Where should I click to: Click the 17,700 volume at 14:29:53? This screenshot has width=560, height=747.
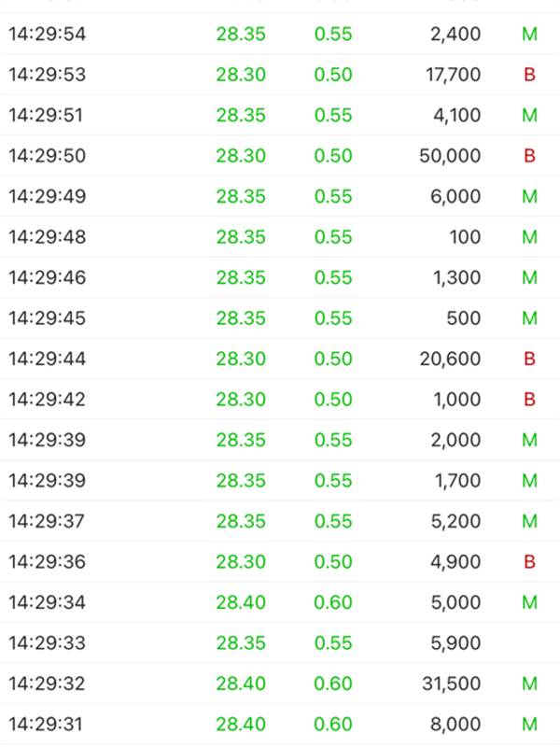[453, 75]
